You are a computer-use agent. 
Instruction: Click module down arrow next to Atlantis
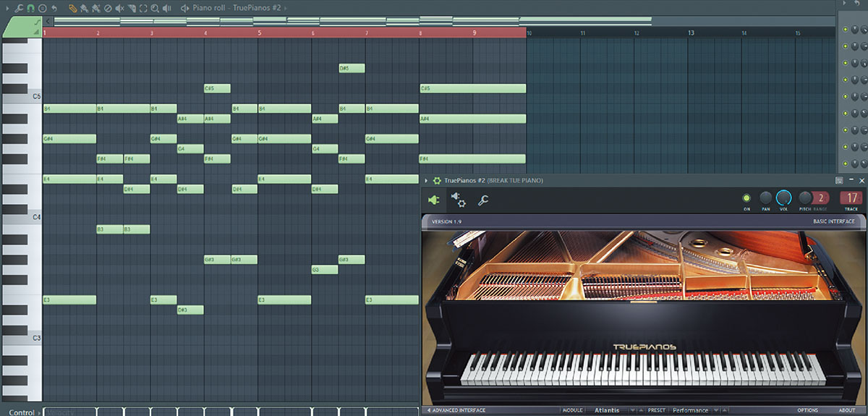pos(632,410)
